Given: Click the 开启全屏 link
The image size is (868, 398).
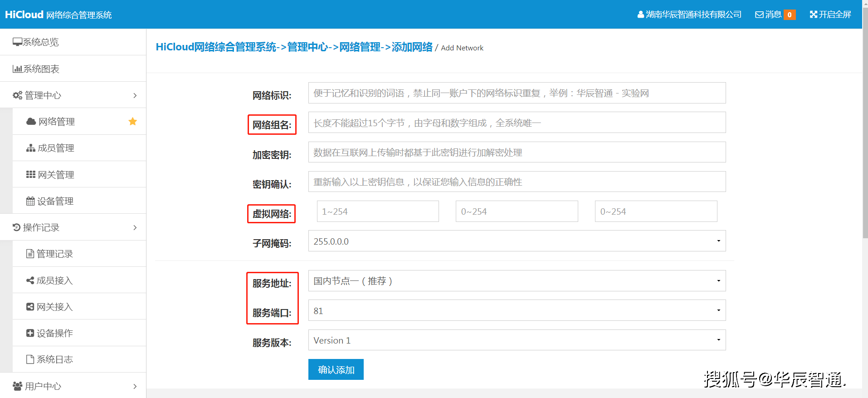Looking at the screenshot, I should click(x=830, y=15).
